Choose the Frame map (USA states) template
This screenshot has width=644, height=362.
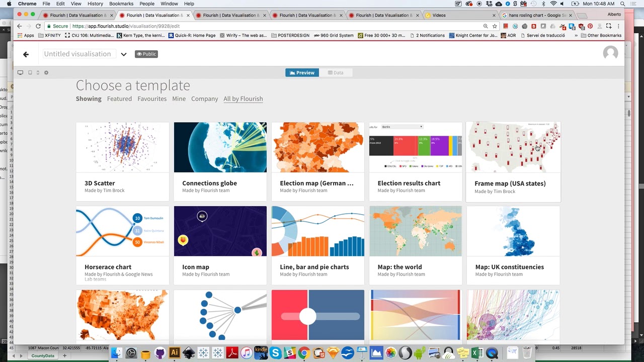tap(513, 161)
